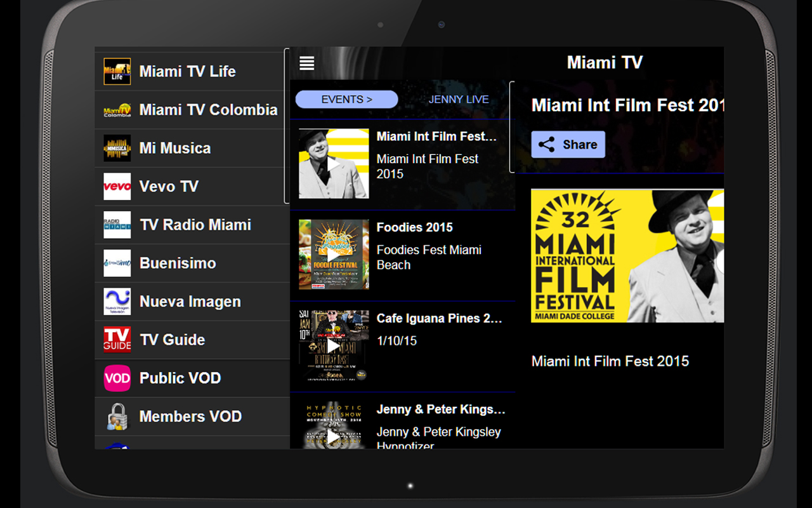Open the 32 Miami Film Festival poster image
The height and width of the screenshot is (508, 812).
[x=627, y=255]
